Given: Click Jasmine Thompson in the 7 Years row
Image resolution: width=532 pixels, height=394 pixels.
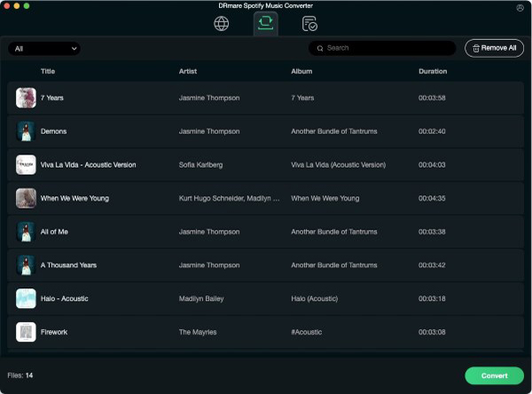Looking at the screenshot, I should tap(209, 98).
